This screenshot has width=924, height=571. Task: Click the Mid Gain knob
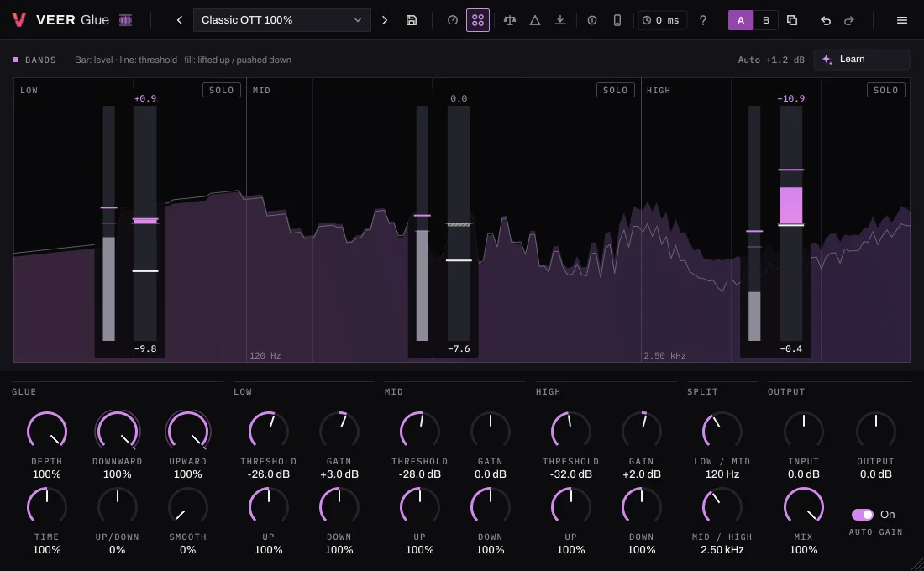point(491,431)
